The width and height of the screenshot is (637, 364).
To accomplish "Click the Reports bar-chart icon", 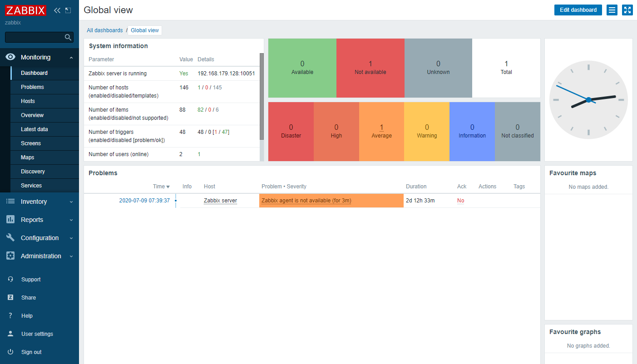I will tap(10, 219).
